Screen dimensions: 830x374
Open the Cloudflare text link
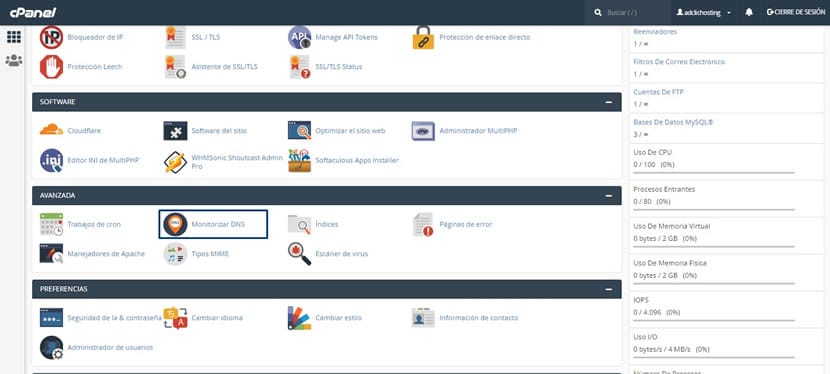[84, 131]
